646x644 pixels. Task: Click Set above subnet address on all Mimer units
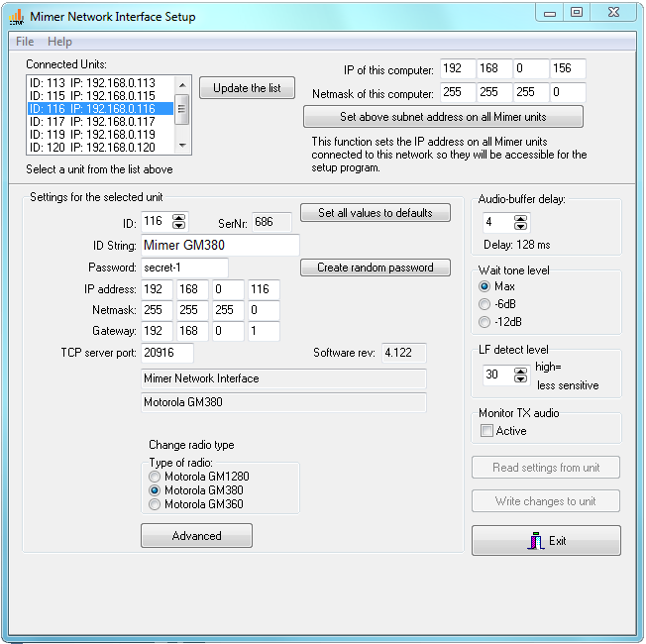(443, 117)
